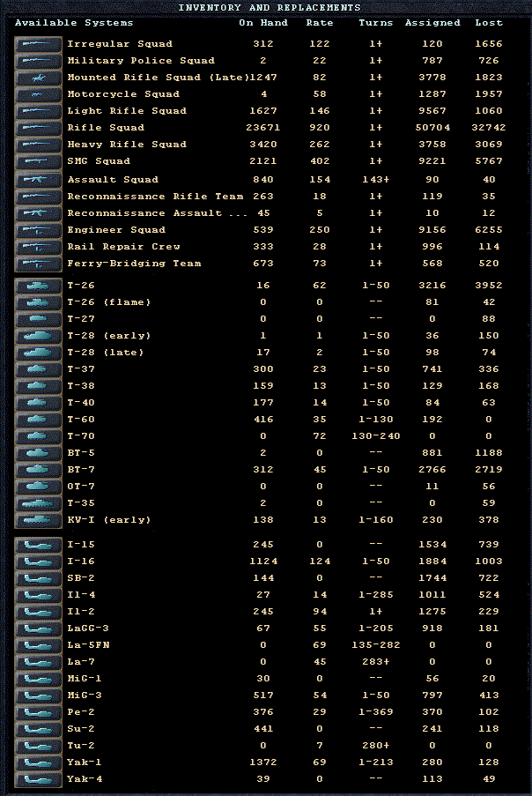Click the Rate column header

320,23
